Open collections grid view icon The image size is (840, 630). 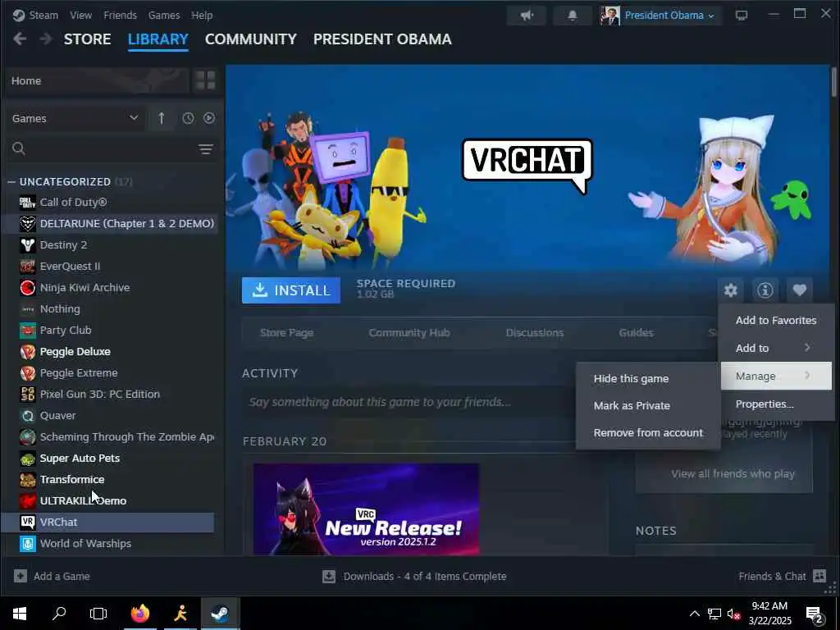(x=205, y=80)
